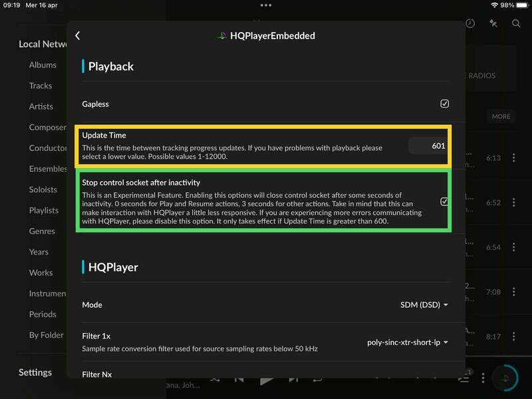Open Genres in the sidebar
Viewport: 532px width, 399px height.
pos(42,231)
